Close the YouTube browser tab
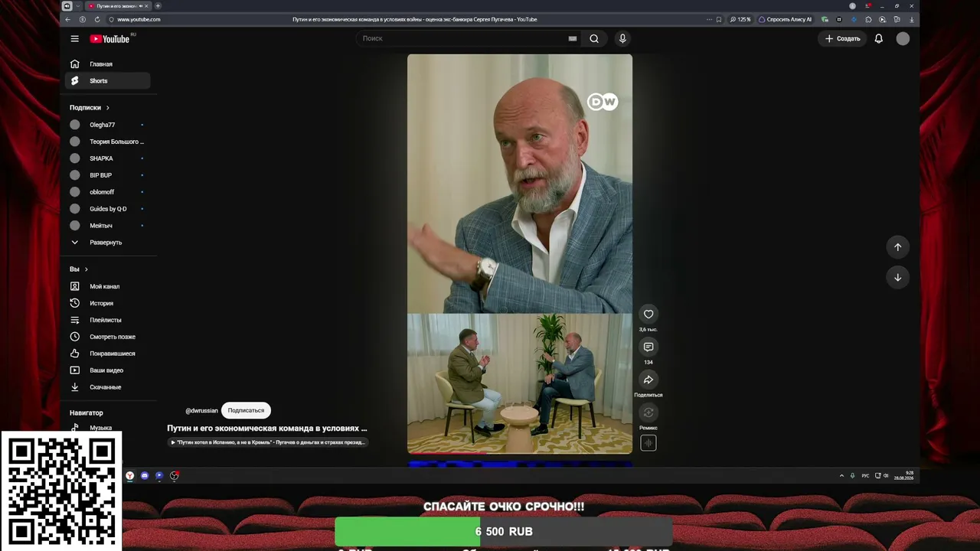 point(148,6)
